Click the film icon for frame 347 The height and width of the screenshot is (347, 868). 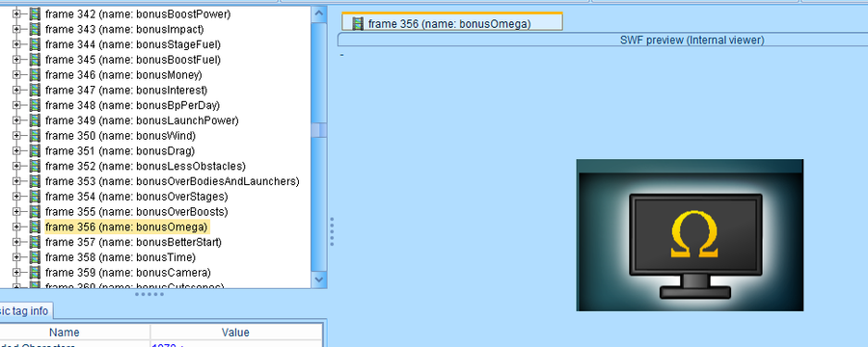coord(36,90)
